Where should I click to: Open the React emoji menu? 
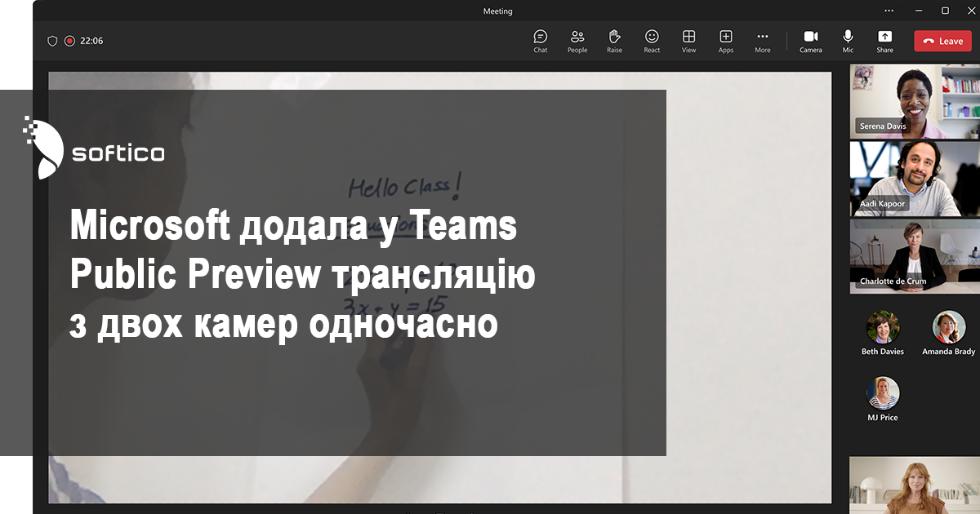click(652, 41)
